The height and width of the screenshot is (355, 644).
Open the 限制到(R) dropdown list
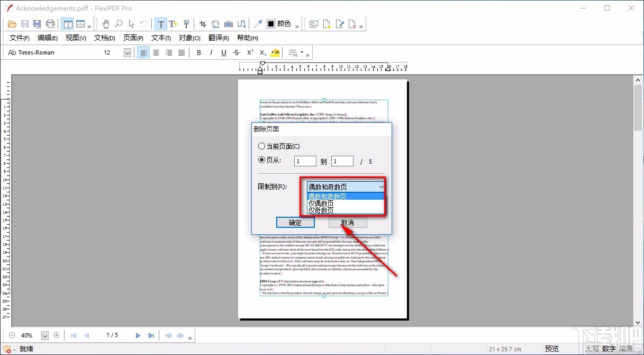pyautogui.click(x=382, y=187)
